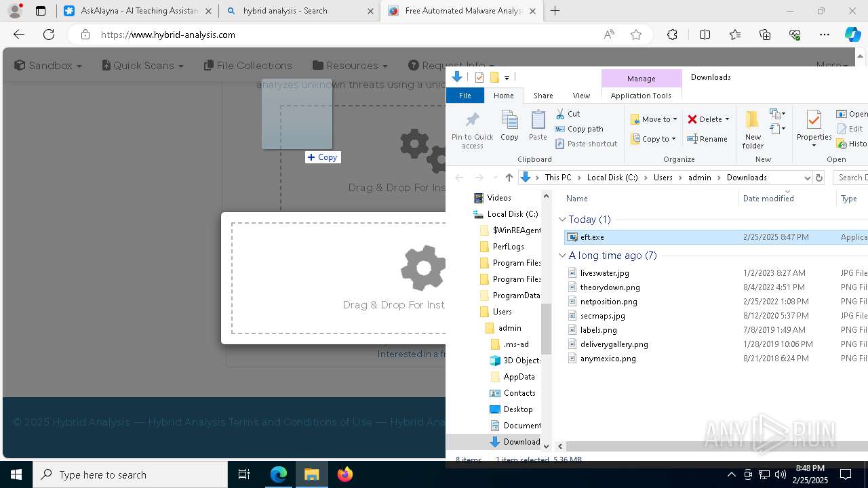Viewport: 868px width, 488px height.
Task: Click Rename in Organize group
Action: point(707,139)
